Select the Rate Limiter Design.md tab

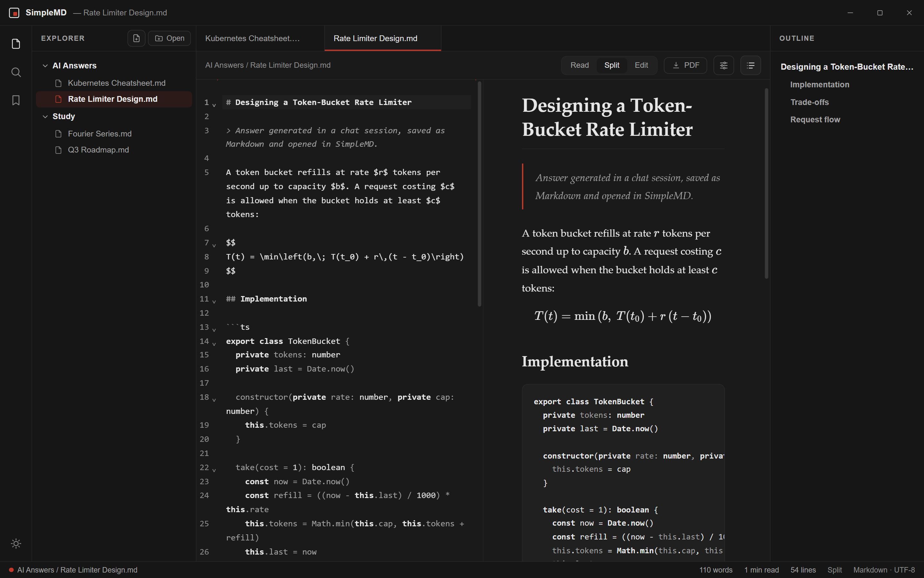(x=382, y=38)
